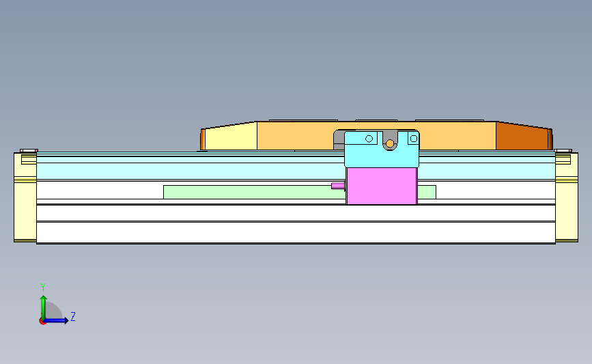The width and height of the screenshot is (592, 364).
Task: Select the gray bracket behind the cyan block
Action: click(x=339, y=140)
